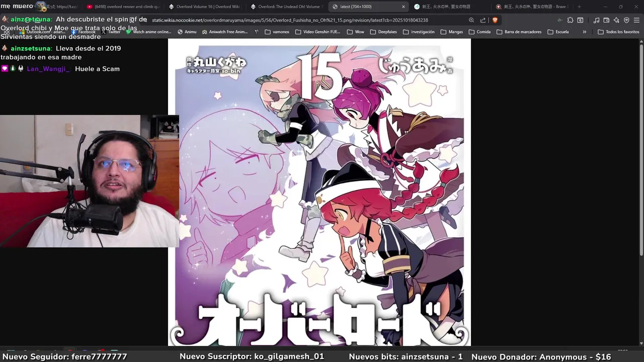
Task: Click chat username ainzsetsuna in second message
Action: 31,48
